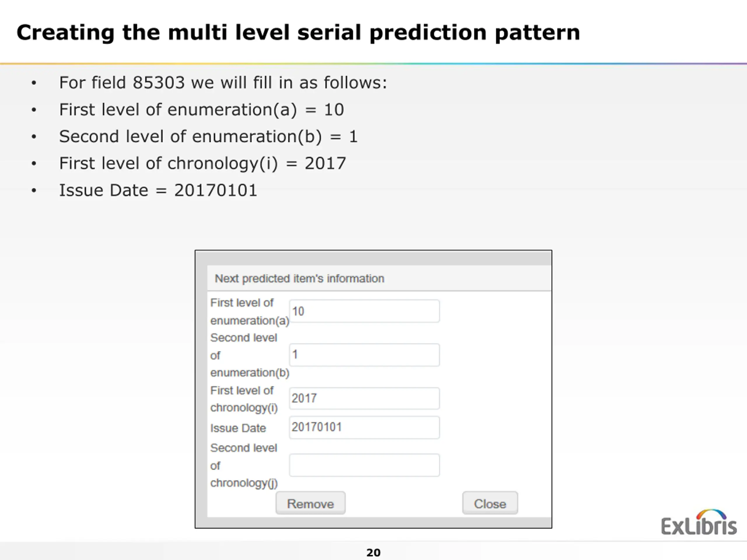This screenshot has width=747, height=560.
Task: Click the 'Second level of chronology(j)' label
Action: (244, 466)
